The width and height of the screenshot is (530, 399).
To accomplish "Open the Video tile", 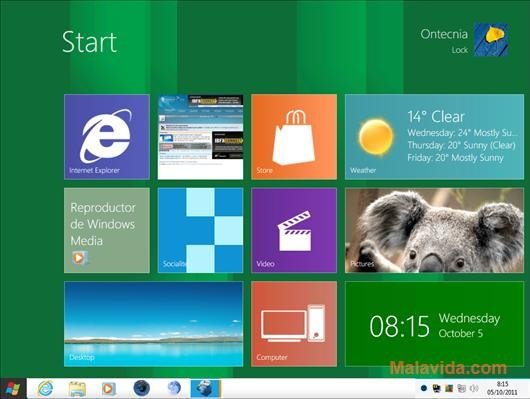I will pos(294,230).
